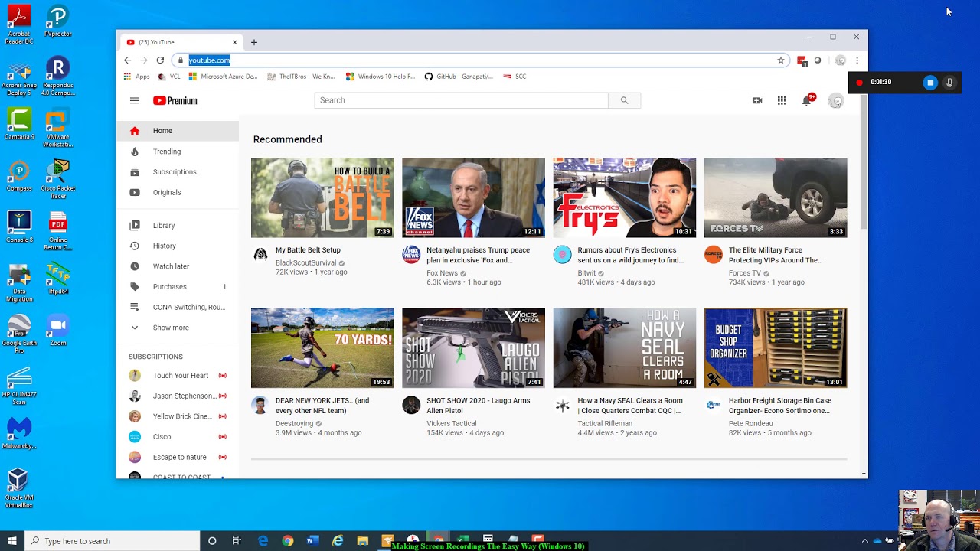
Task: Click the Chrome profile avatar in toolbar
Action: tap(841, 60)
